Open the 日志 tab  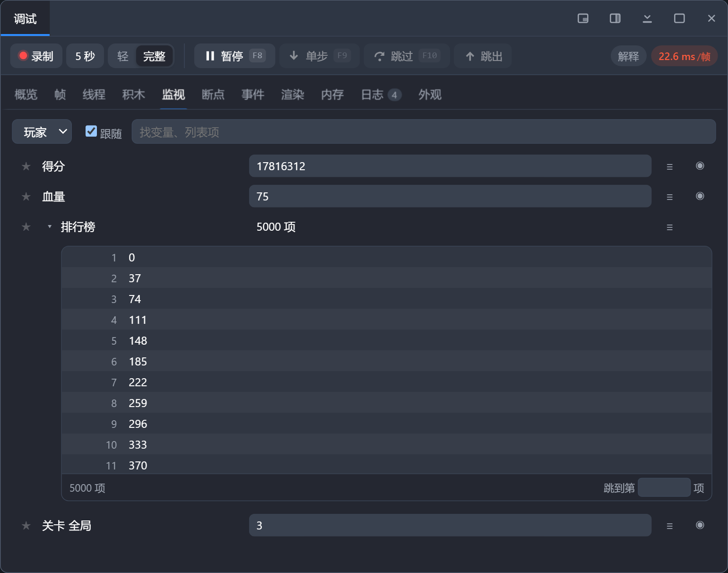[x=381, y=95]
